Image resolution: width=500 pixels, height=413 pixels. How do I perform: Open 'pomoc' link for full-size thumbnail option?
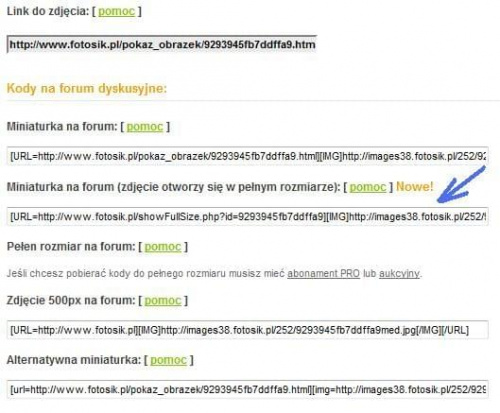point(368,187)
